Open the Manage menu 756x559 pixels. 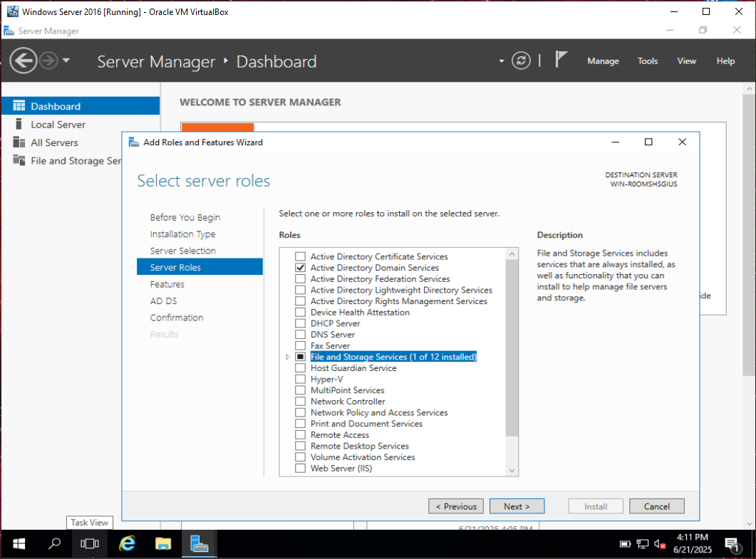click(603, 61)
